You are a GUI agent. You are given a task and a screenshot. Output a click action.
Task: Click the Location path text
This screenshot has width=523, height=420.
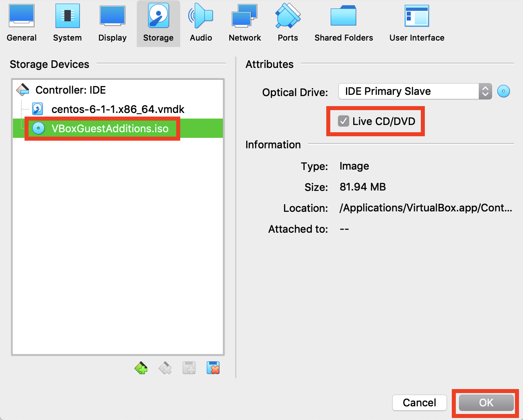426,208
